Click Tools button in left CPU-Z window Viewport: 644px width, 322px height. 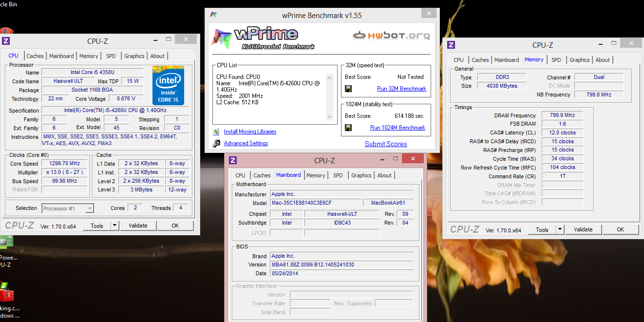pyautogui.click(x=97, y=226)
